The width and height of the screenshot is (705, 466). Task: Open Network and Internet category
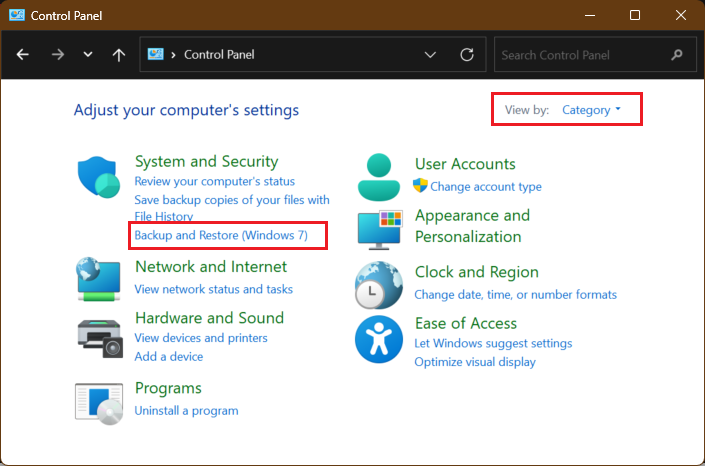211,267
